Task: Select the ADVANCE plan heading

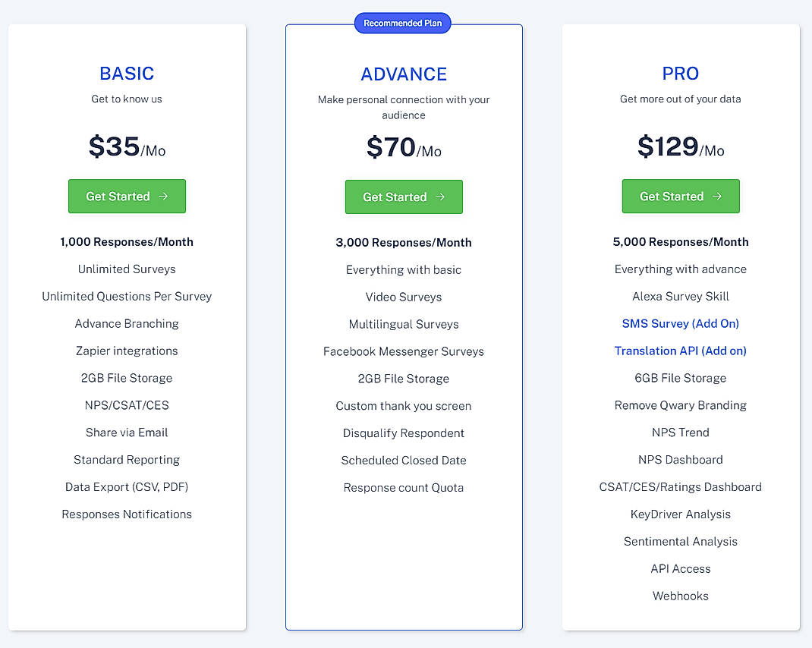Action: 404,74
